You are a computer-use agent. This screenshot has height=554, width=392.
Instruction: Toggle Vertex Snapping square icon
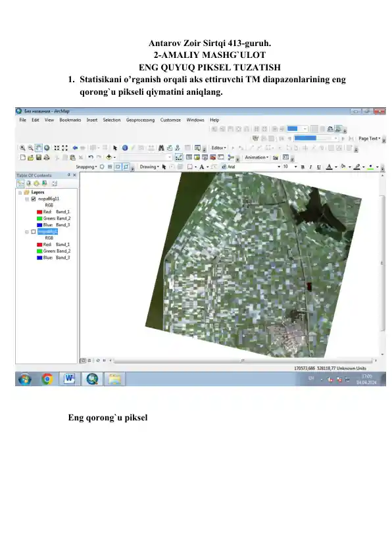pyautogui.click(x=118, y=166)
